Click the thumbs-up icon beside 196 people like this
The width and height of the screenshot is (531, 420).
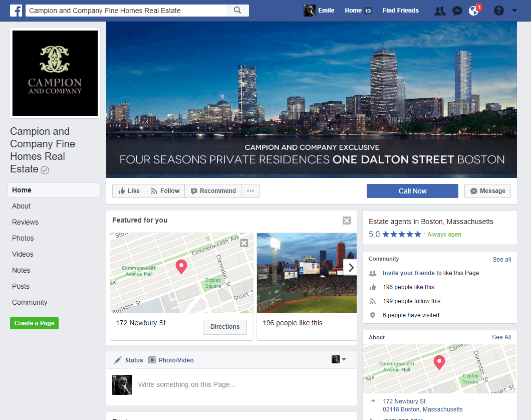(x=373, y=287)
